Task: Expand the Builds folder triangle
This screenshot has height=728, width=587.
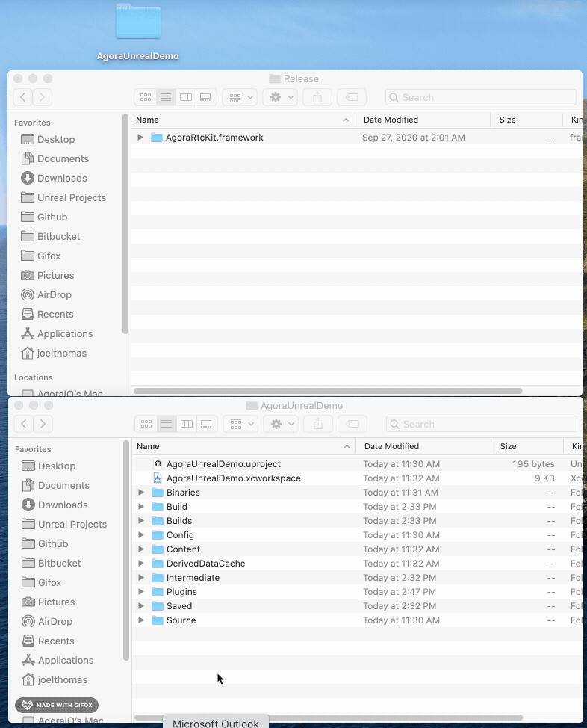Action: 141,520
